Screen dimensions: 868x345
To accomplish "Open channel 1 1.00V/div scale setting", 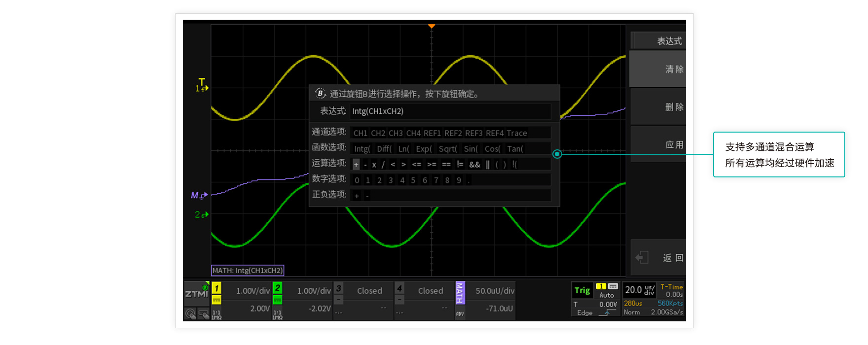I will click(253, 291).
